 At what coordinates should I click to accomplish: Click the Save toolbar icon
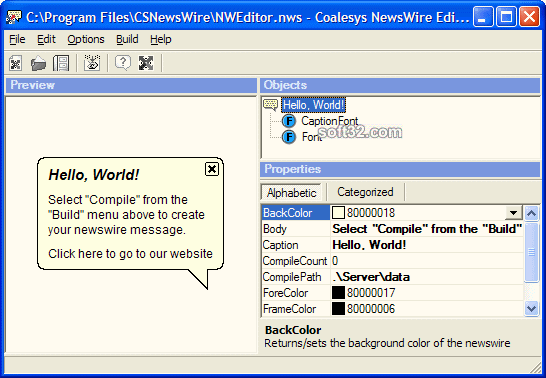(61, 63)
